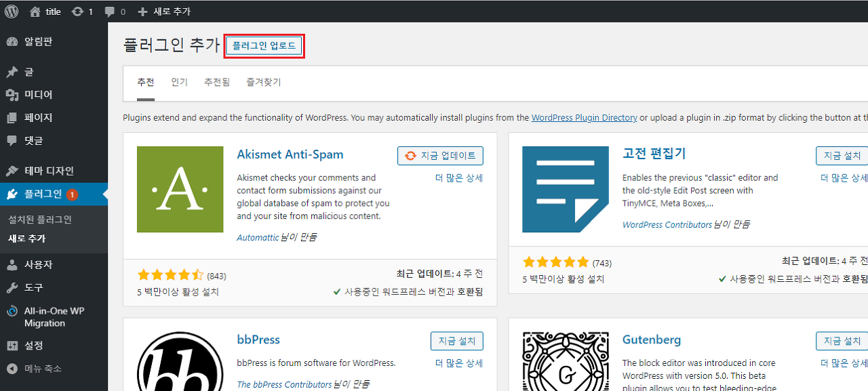Open 사용자 users menu in sidebar
Image resolution: width=868 pixels, height=391 pixels.
click(54, 264)
